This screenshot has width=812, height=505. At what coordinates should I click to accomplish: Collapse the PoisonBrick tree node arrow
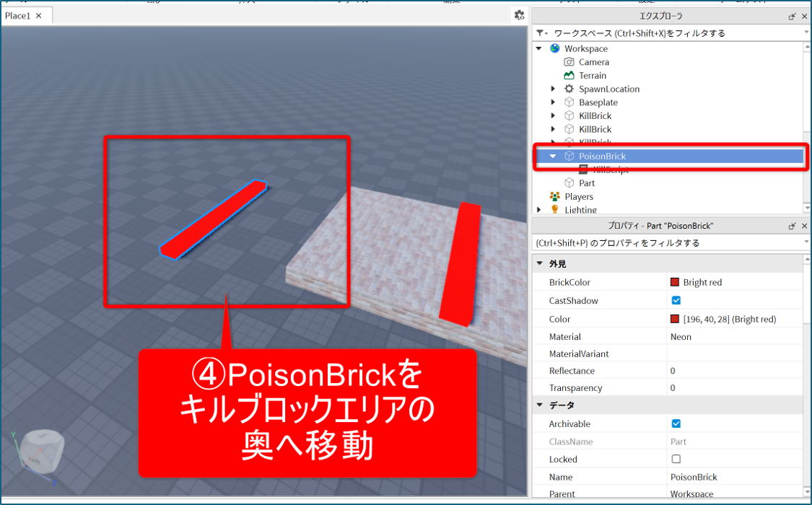point(553,156)
